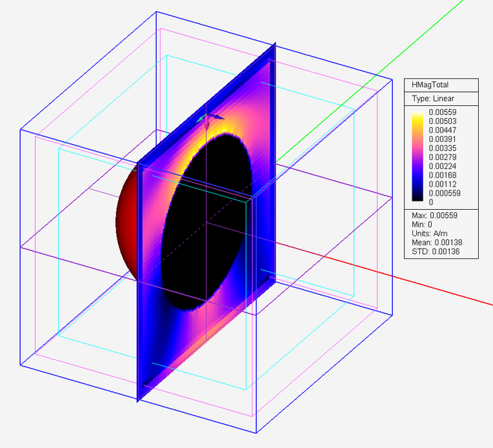This screenshot has height=448, width=493.
Task: Click the 0.00224 scale value
Action: (442, 167)
